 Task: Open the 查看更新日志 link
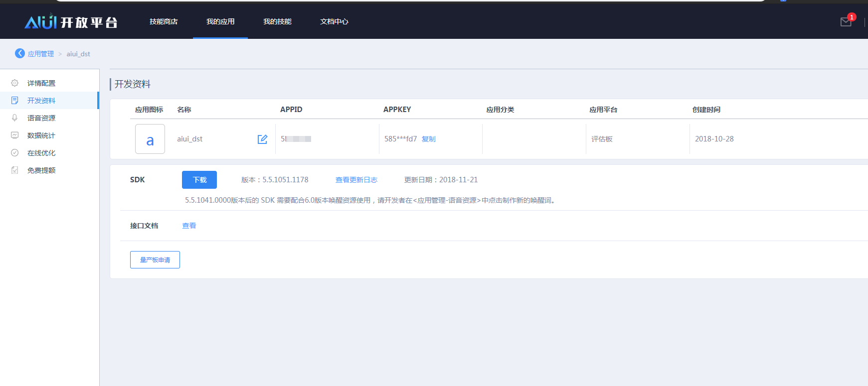click(x=356, y=180)
